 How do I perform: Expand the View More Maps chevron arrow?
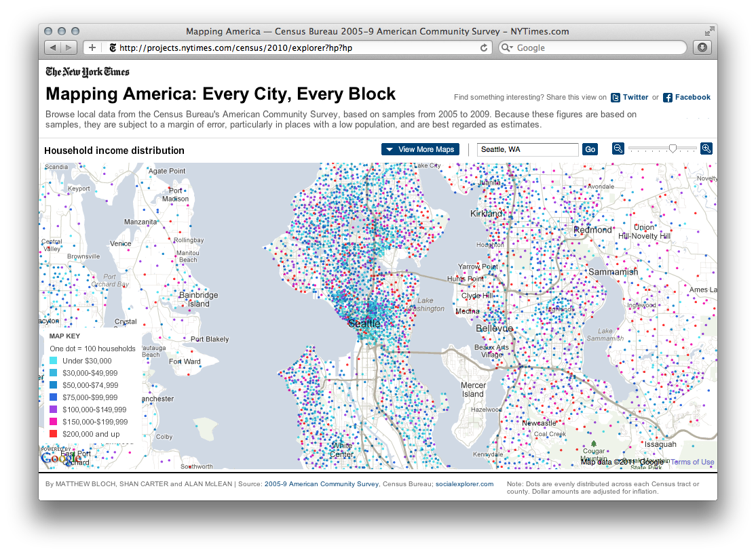click(390, 149)
